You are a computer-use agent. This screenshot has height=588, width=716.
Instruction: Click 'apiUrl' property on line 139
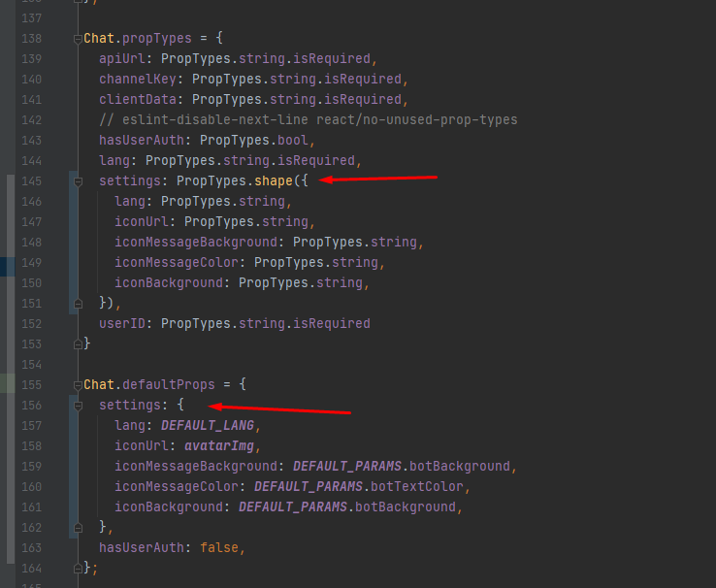click(122, 59)
